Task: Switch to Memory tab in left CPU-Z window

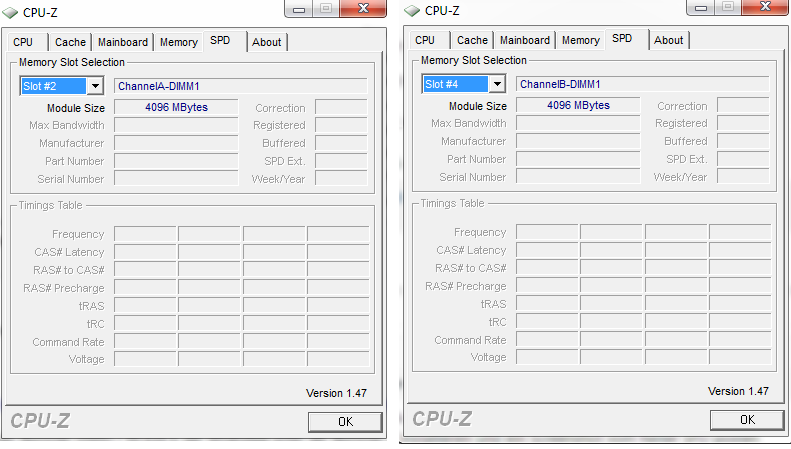Action: click(x=179, y=42)
